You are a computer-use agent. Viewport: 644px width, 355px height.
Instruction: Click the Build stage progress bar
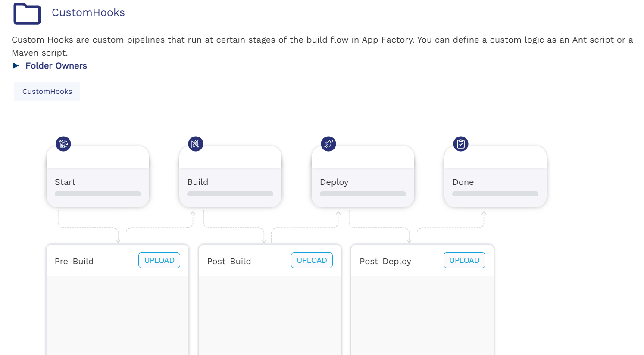pyautogui.click(x=230, y=194)
